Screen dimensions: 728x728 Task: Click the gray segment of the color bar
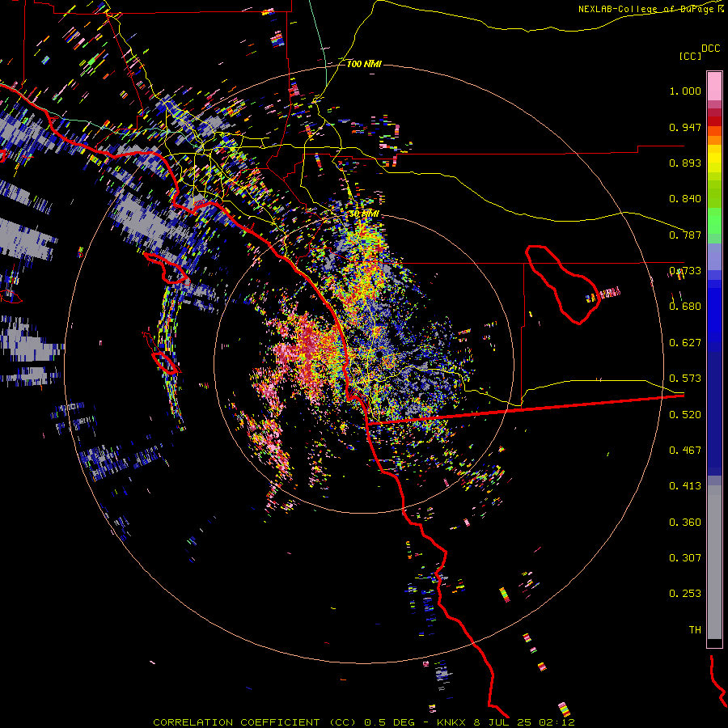[x=714, y=562]
